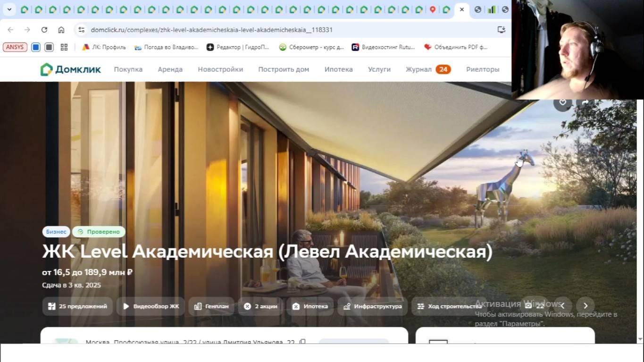Add the complex to favorites with heart icon
The width and height of the screenshot is (644, 362).
coord(562,102)
